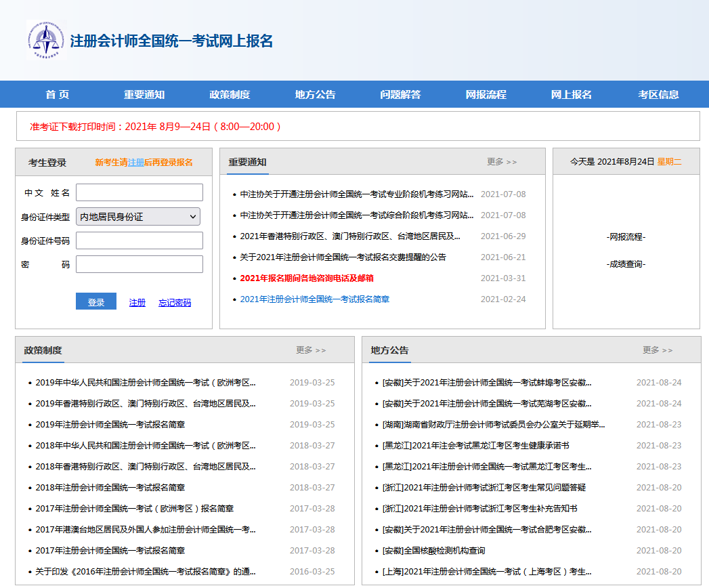Expand 地方公告 list with 更多 >>

(657, 350)
